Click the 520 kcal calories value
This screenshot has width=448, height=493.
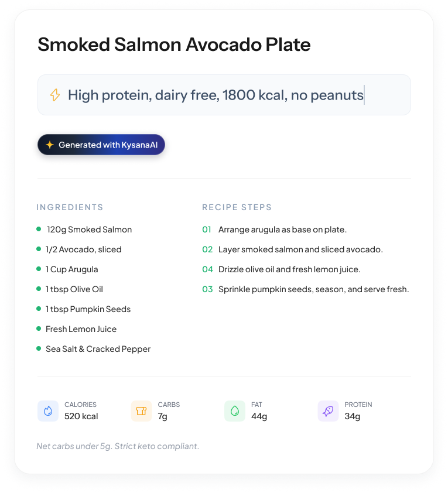click(81, 416)
